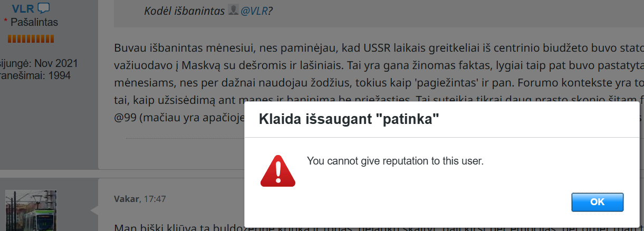The height and width of the screenshot is (231, 644).
Task: Open the tram avatar thumbnail
Action: [31, 210]
